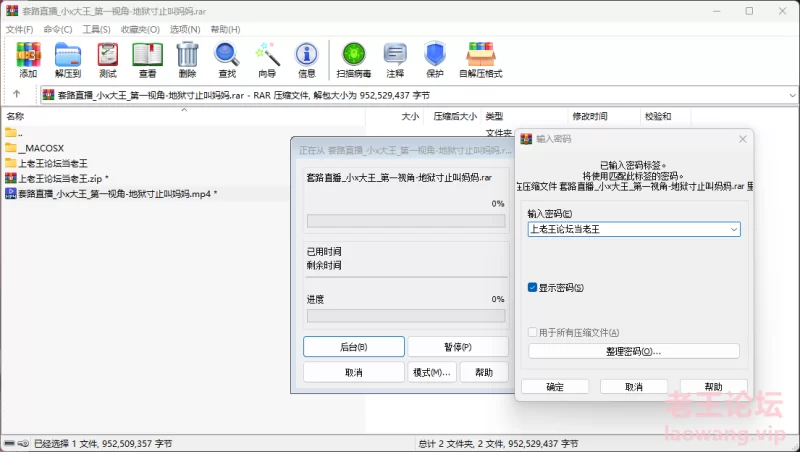Click the Background (后台) button

coord(354,347)
